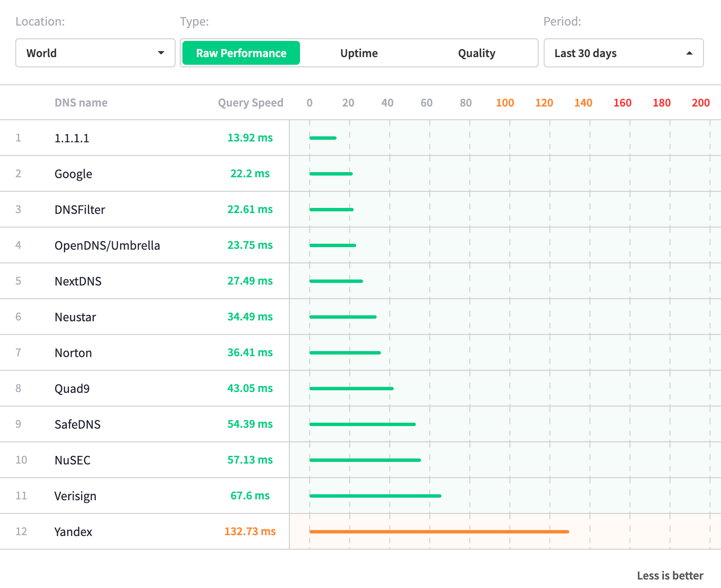Click the Location dropdown caret arrow
The width and height of the screenshot is (721, 588).
tap(161, 53)
